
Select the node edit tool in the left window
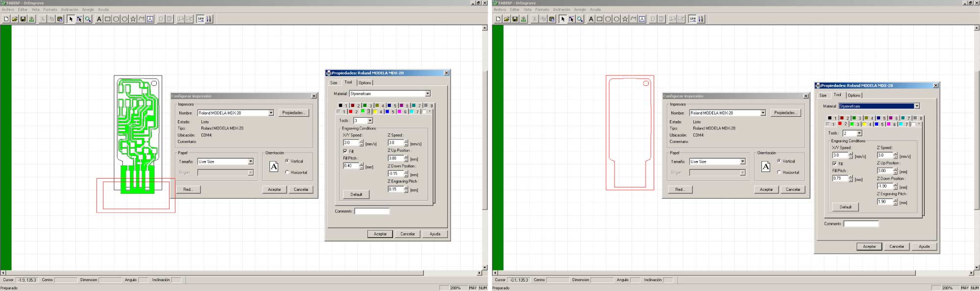tap(79, 19)
